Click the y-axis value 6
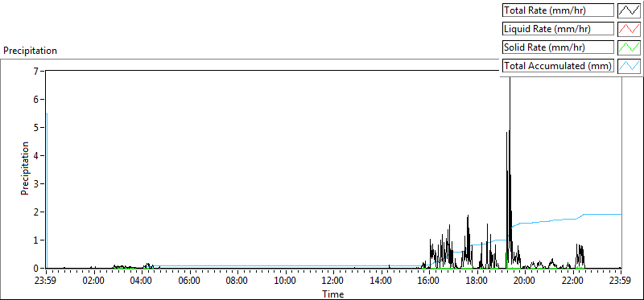 tap(35, 99)
